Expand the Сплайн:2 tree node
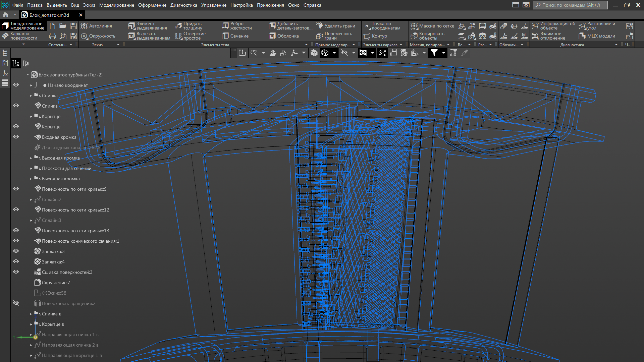Screen dimensions: 644x362 [31, 199]
